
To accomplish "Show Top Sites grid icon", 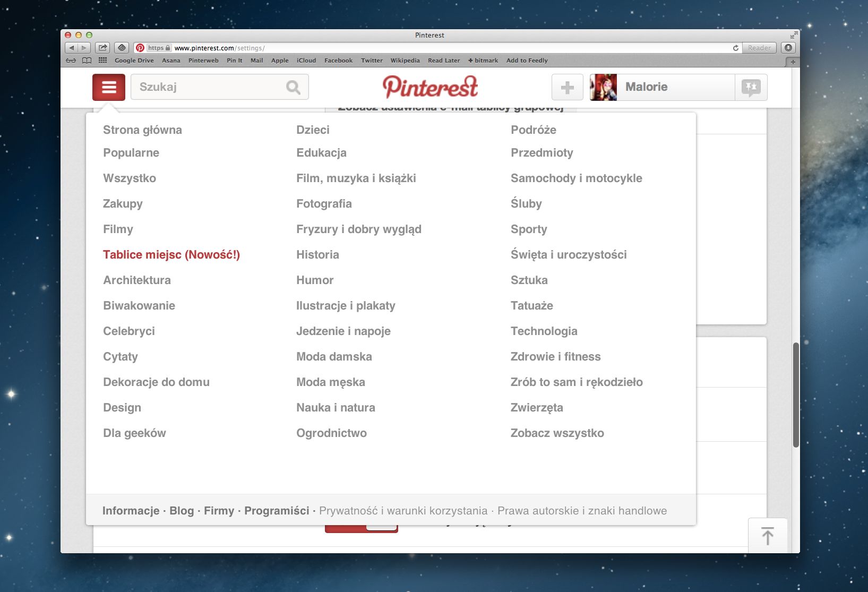I will (103, 61).
